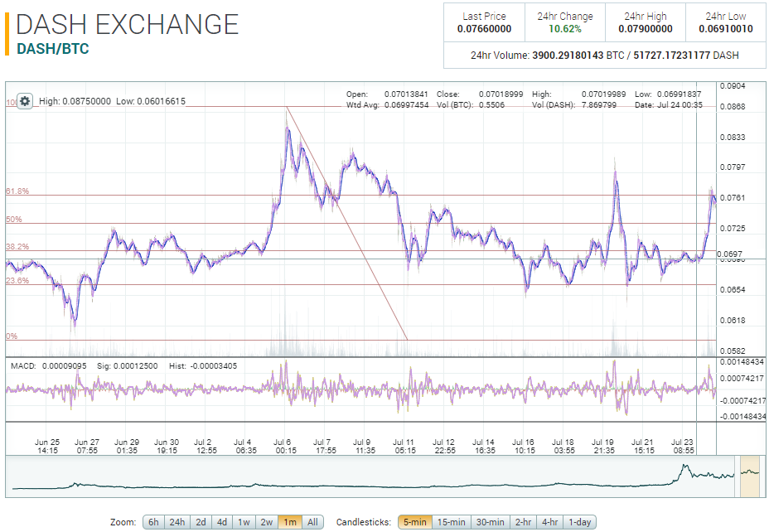Click 24hr Low value 0.06910010
The image size is (769, 532).
[726, 29]
